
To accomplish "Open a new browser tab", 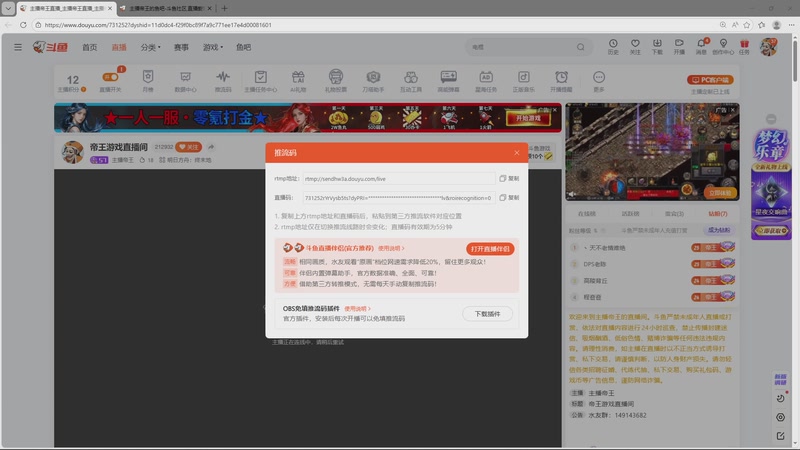I will tap(224, 8).
